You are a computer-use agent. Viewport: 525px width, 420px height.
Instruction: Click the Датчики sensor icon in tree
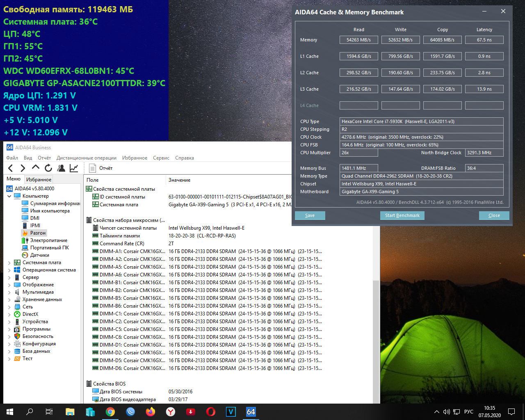pyautogui.click(x=25, y=255)
